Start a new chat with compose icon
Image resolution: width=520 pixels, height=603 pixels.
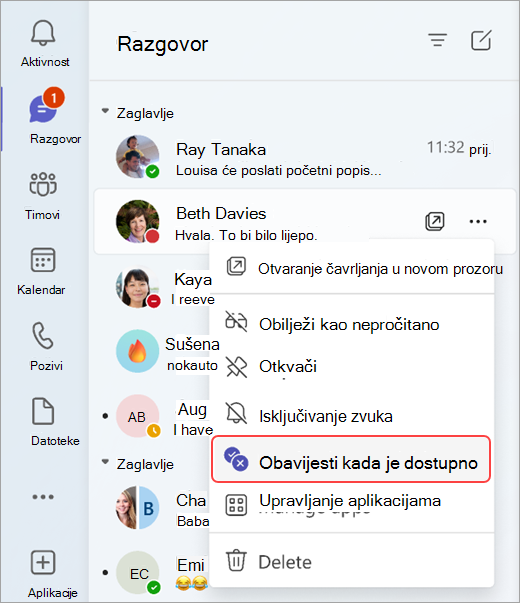(x=481, y=40)
